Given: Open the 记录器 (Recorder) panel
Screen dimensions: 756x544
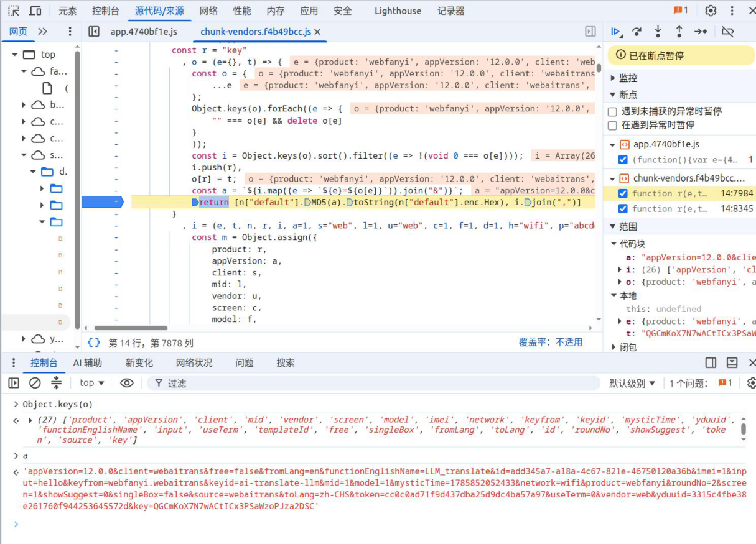Looking at the screenshot, I should (x=450, y=11).
